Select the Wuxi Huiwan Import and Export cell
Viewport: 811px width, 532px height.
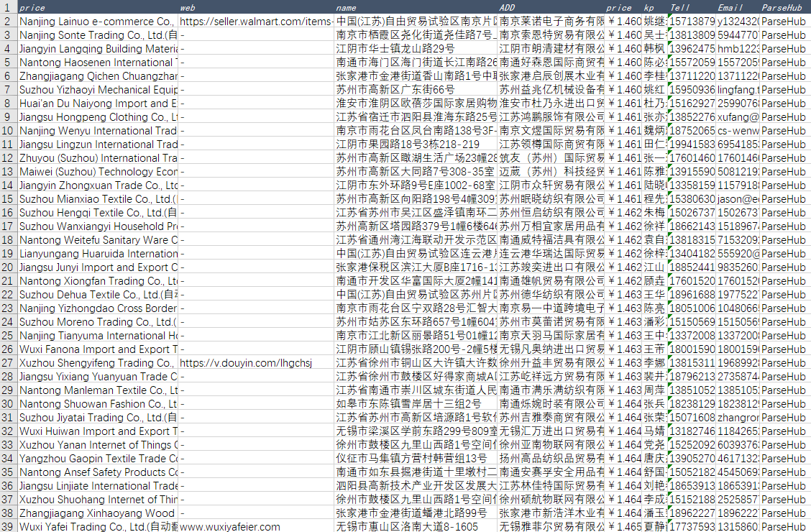98,431
